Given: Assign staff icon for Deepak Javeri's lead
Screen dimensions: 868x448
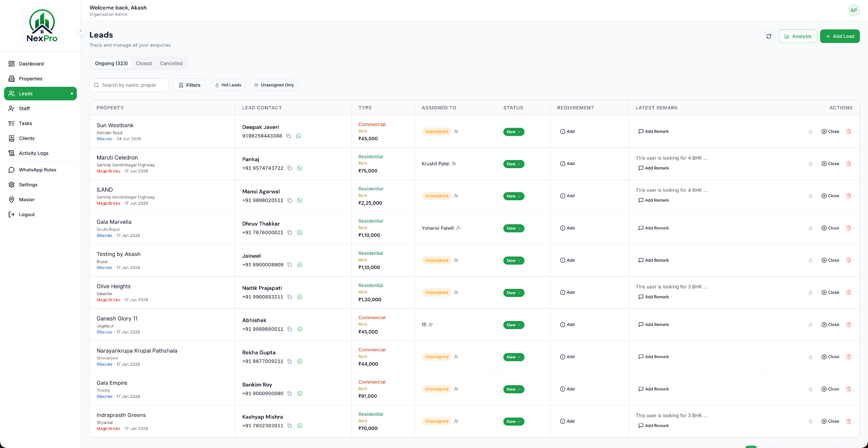Looking at the screenshot, I should pyautogui.click(x=457, y=132).
